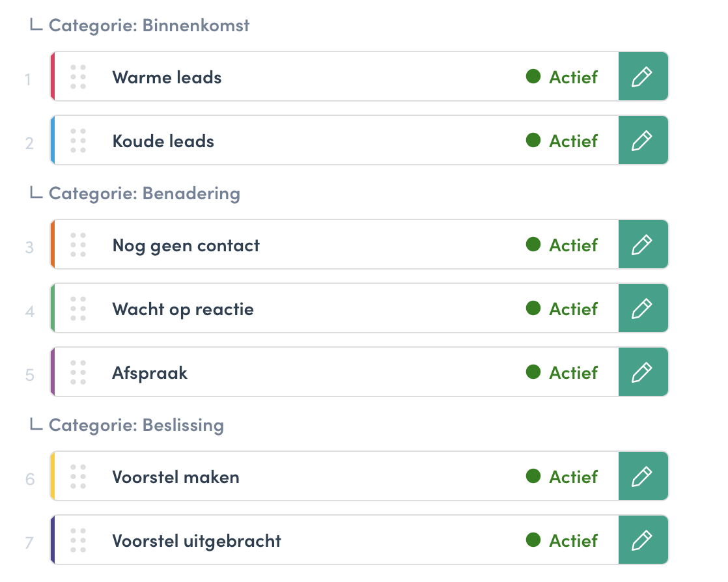Click the yellow color strip on Voorstel maken
Image resolution: width=728 pixels, height=582 pixels.
point(53,476)
